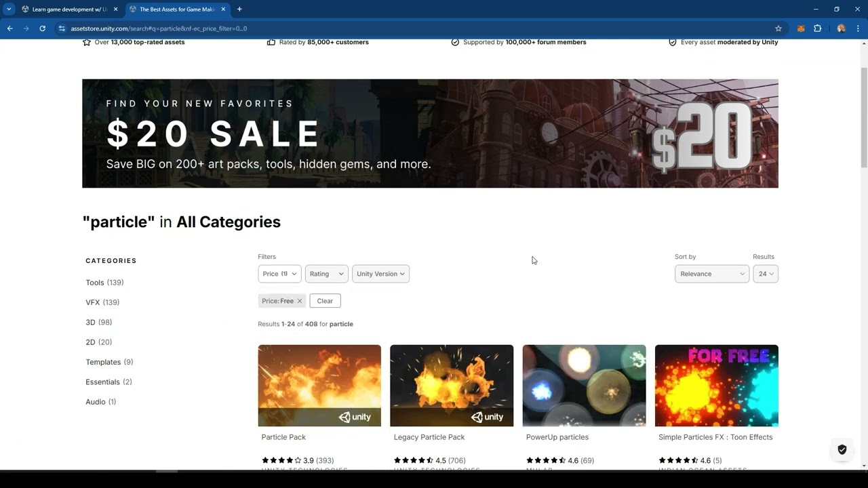
Task: Filter by the 2D category
Action: pos(99,342)
